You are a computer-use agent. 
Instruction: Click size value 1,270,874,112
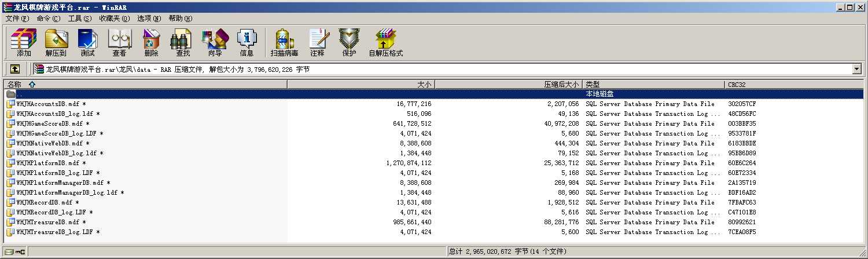point(409,163)
